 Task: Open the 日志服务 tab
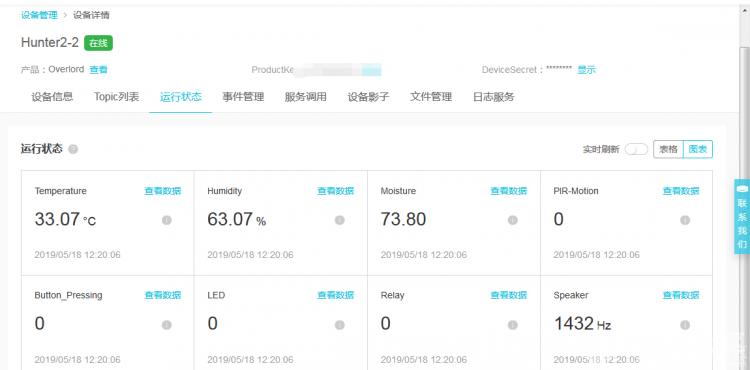click(494, 97)
